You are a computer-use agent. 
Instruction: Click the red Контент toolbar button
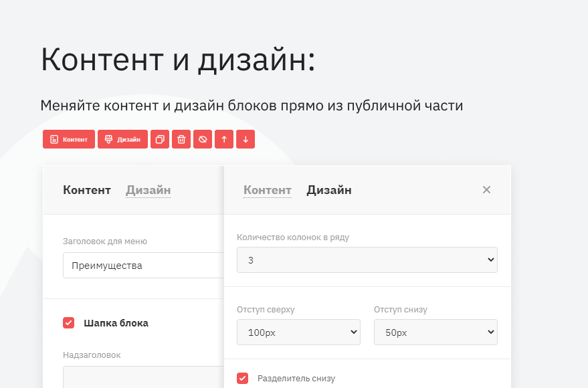[69, 139]
